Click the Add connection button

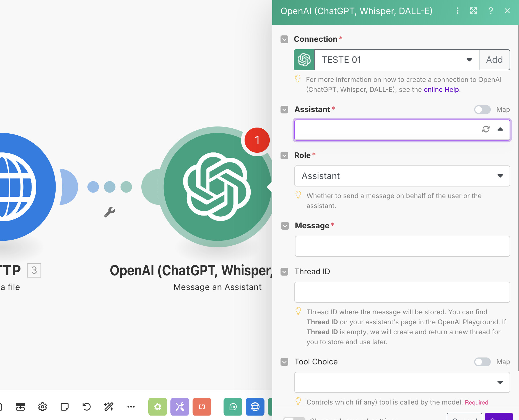(494, 60)
